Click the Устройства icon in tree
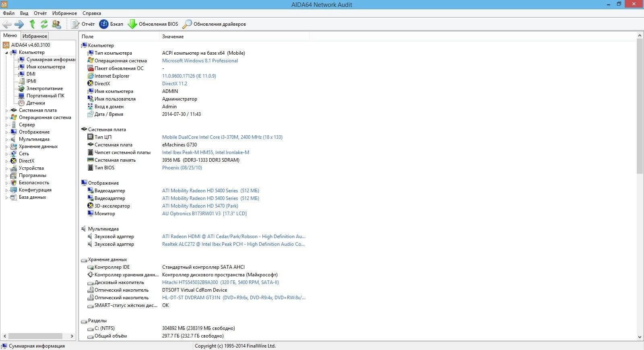This screenshot has width=644, height=350. pyautogui.click(x=14, y=168)
